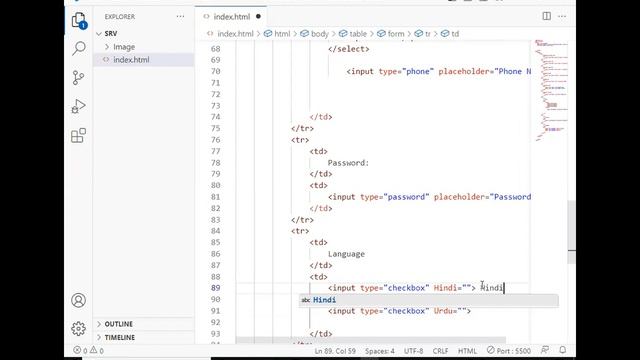Expand the OUTLINE section
The width and height of the screenshot is (640, 360).
tap(118, 324)
